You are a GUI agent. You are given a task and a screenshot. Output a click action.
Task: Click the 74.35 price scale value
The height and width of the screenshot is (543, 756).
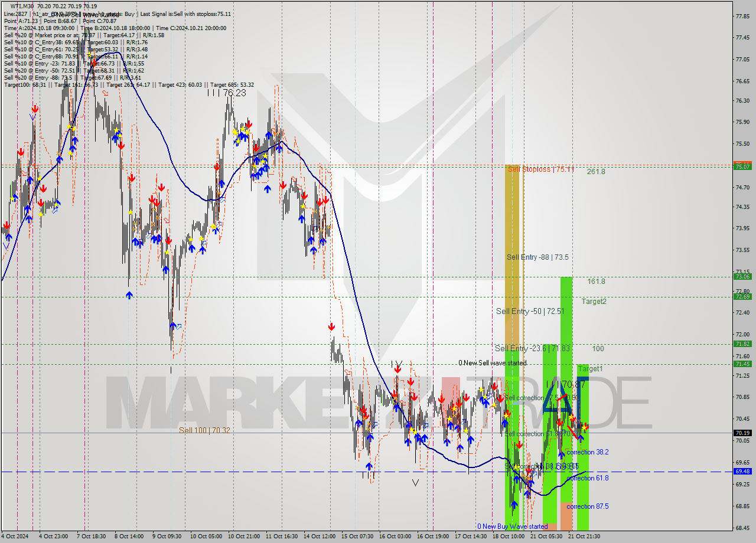(742, 207)
